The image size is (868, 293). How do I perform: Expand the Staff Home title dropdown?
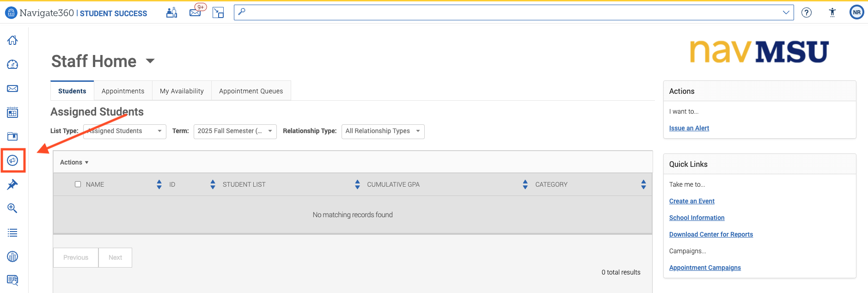[x=150, y=61]
